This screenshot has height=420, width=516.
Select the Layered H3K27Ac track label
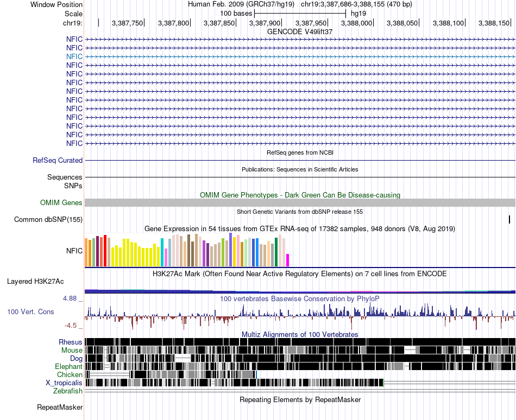pyautogui.click(x=35, y=281)
